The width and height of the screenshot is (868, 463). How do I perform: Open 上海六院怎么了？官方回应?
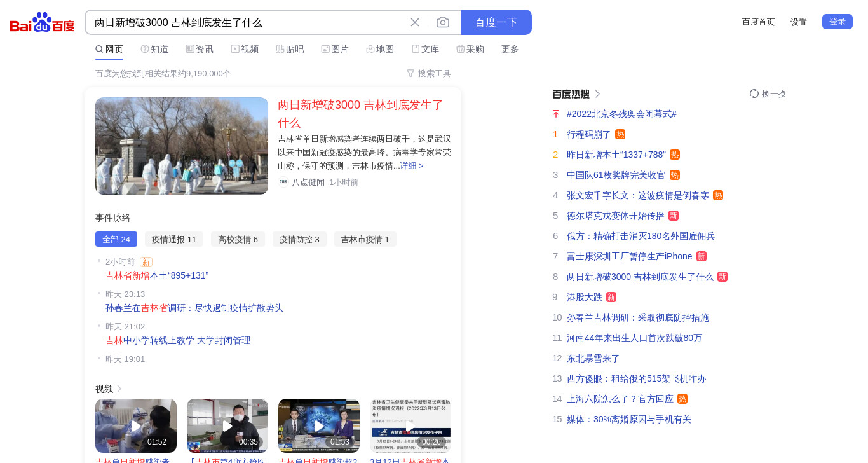coord(620,399)
